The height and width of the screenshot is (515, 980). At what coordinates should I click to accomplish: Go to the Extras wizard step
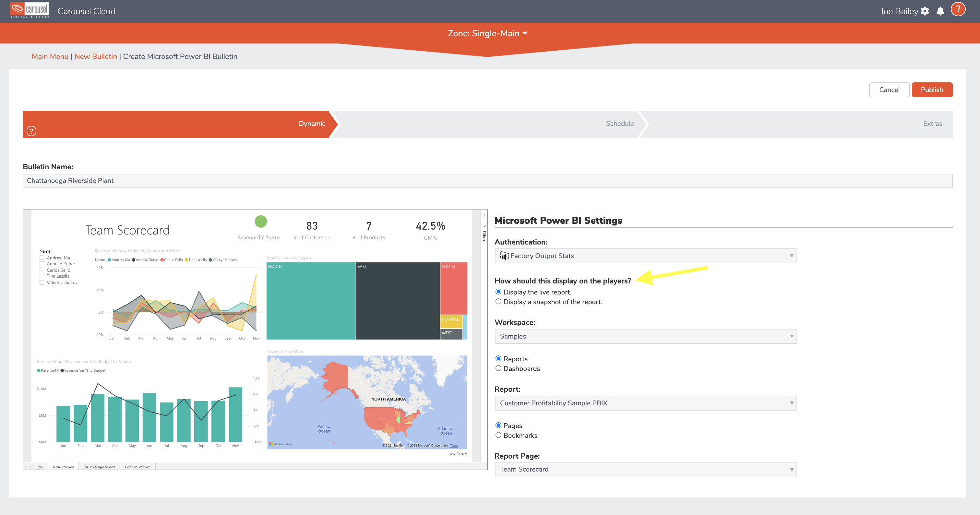797,125
